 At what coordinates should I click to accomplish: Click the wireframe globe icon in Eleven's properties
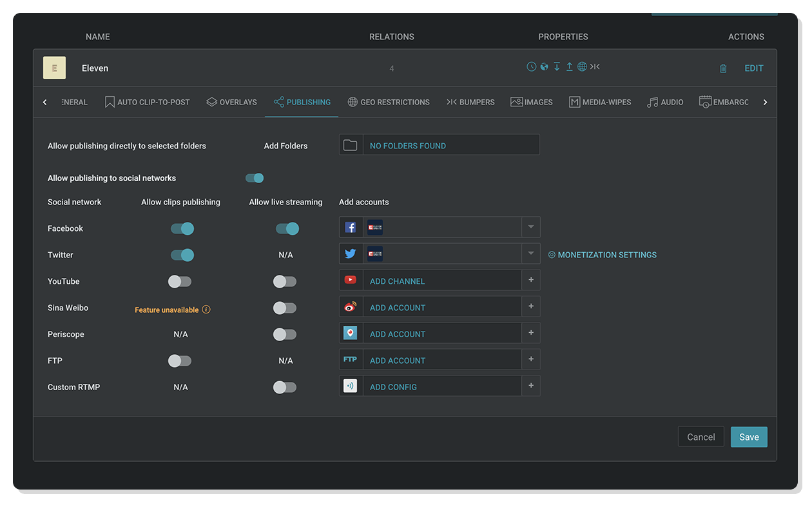point(582,66)
